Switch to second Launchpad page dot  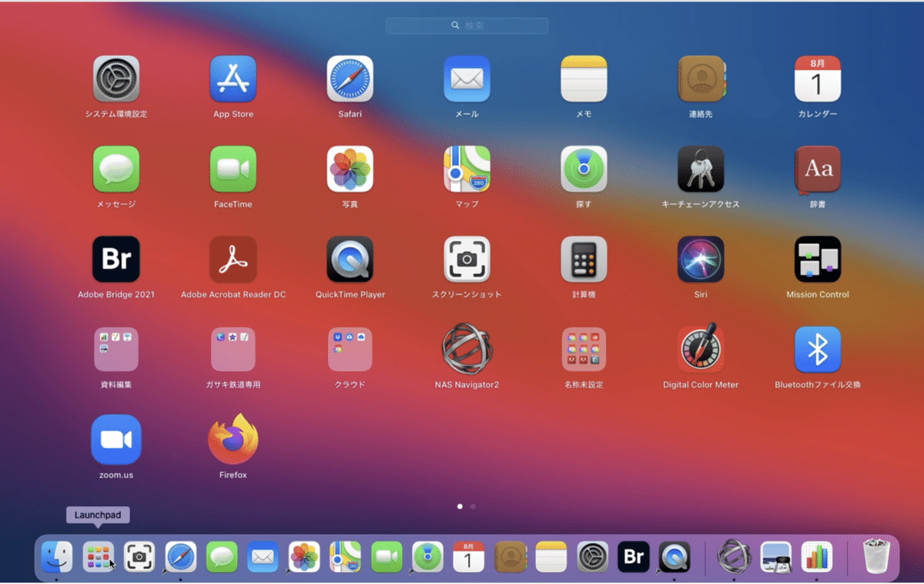click(x=473, y=506)
